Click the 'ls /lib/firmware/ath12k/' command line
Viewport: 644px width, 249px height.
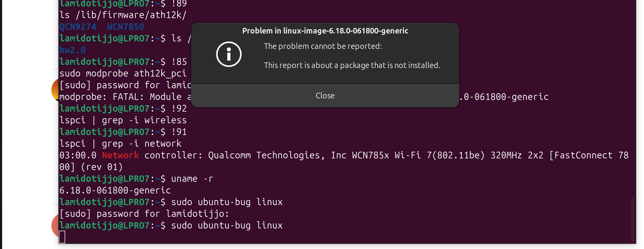(123, 15)
